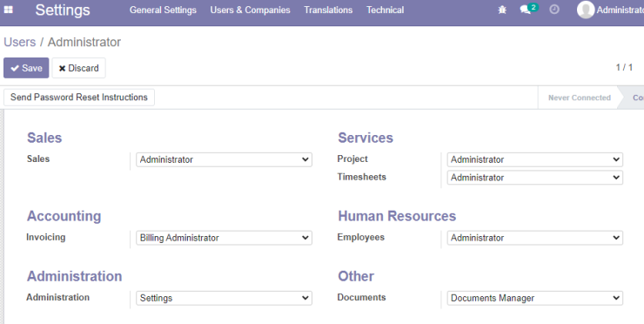Expand the Project access dropdown
Image resolution: width=644 pixels, height=324 pixels.
(x=534, y=159)
